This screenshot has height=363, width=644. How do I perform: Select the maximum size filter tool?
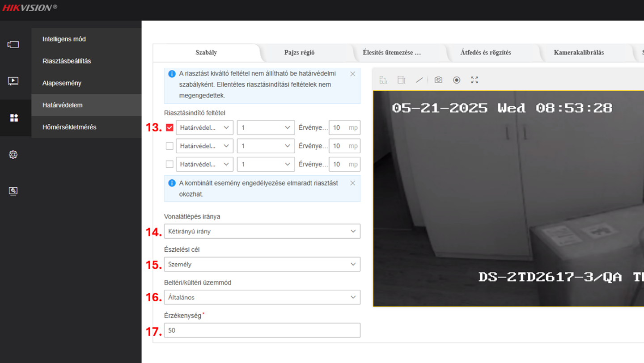401,80
